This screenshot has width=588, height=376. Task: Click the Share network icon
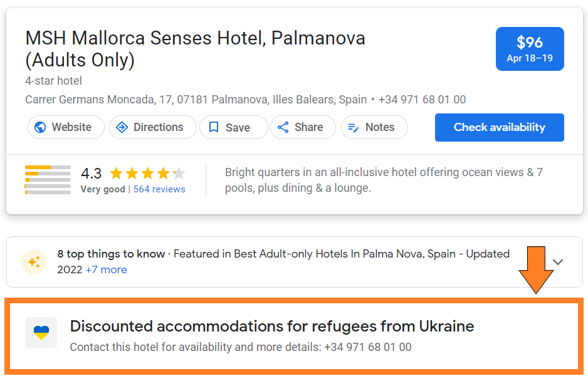point(283,127)
